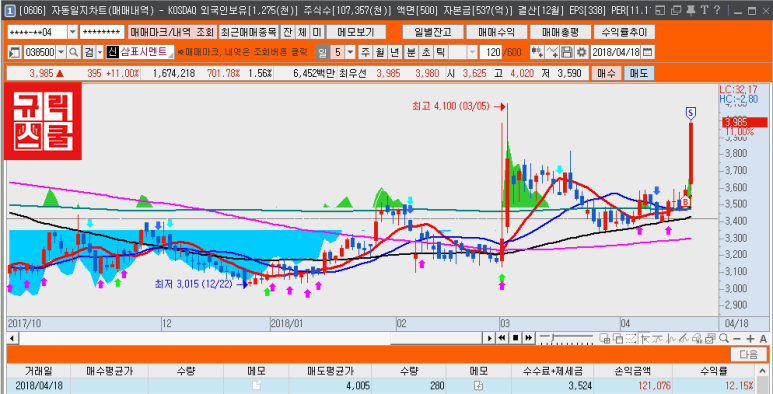
Task: Click the plus icon to zoom in chart
Action: click(750, 338)
